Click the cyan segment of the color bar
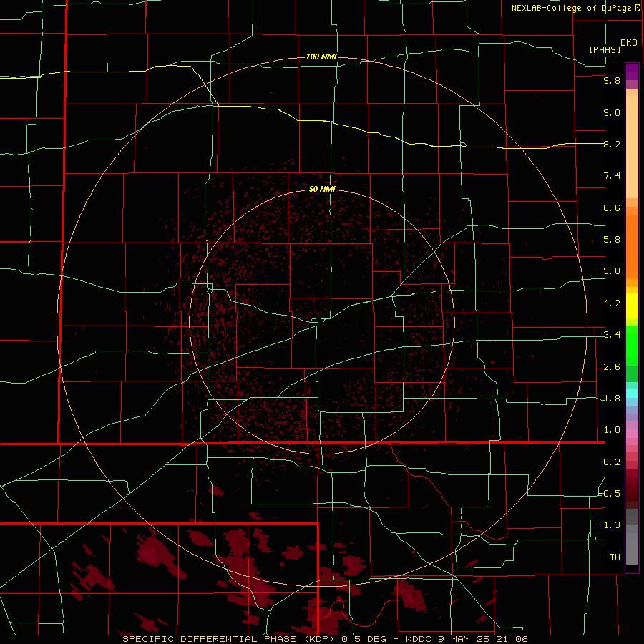 pyautogui.click(x=632, y=394)
